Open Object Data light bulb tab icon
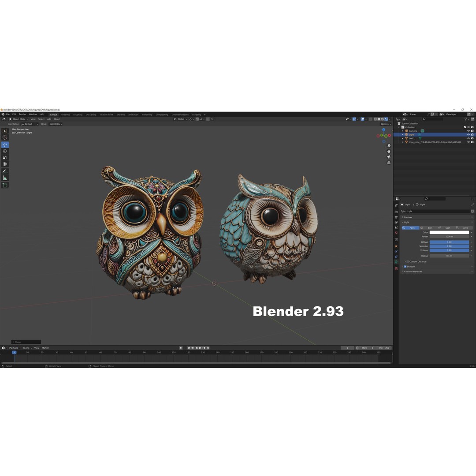This screenshot has height=476, width=476. [396, 262]
